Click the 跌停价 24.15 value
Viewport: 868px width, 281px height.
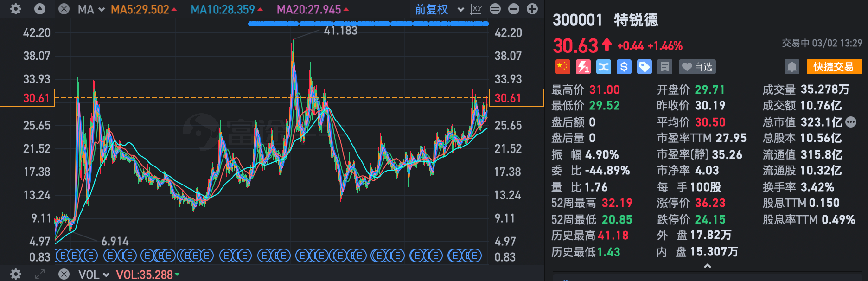tap(710, 219)
